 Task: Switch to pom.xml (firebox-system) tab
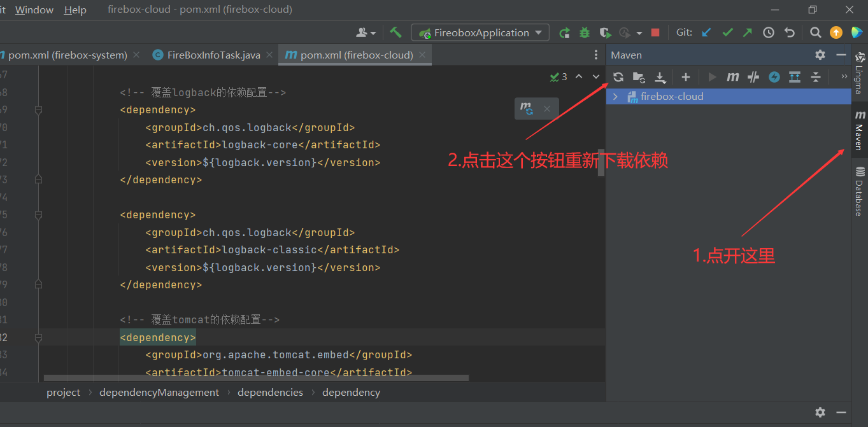67,55
